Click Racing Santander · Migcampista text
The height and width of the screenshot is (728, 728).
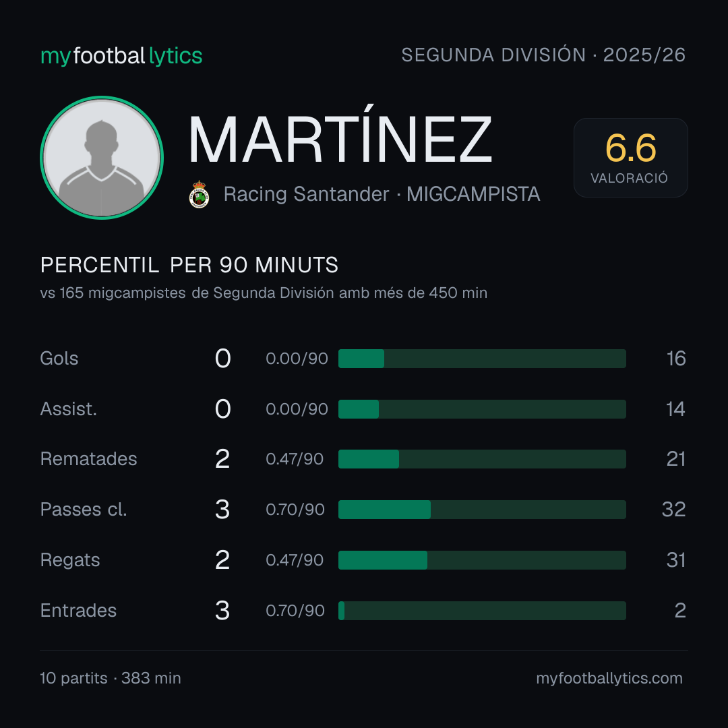(382, 194)
